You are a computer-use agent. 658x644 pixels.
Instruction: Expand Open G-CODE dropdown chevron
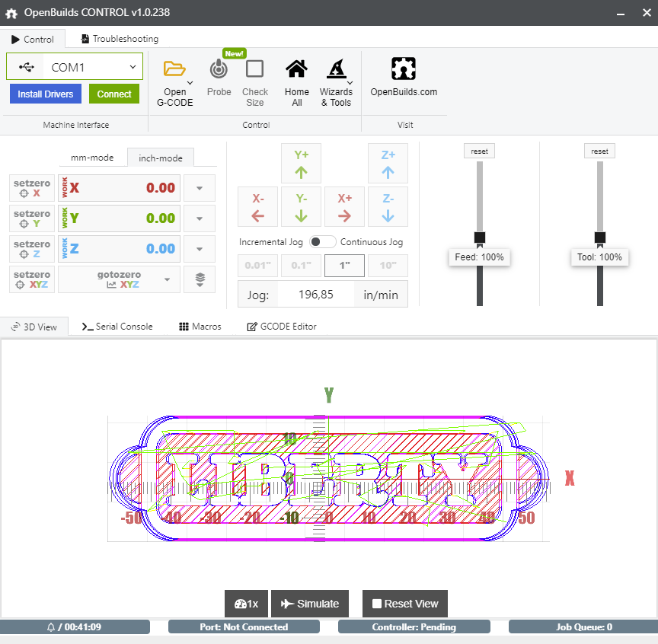coord(190,83)
